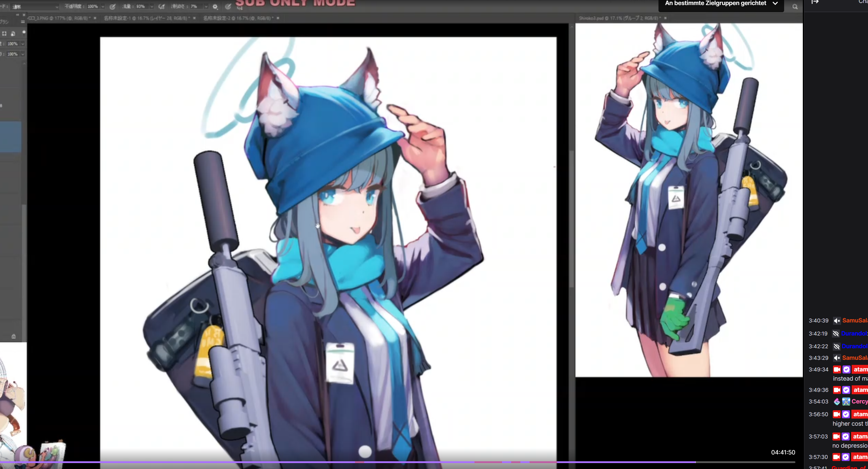
Task: Open the Photoshop search magnifier icon
Action: 795,7
